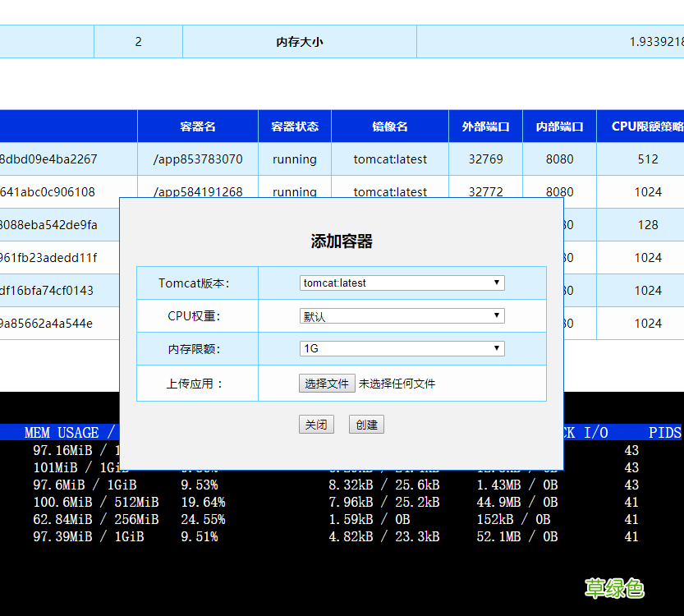684x616 pixels.
Task: Click the 内存大小 header cell at top
Action: click(x=299, y=41)
